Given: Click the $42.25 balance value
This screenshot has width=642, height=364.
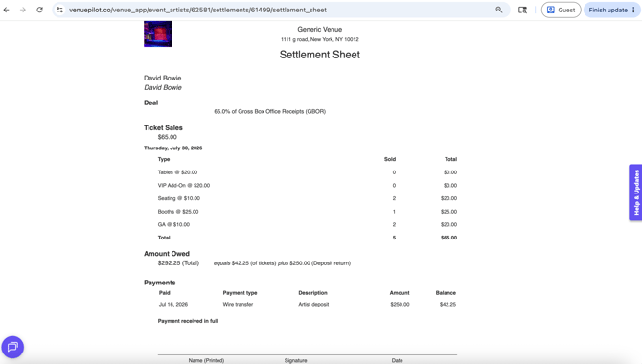Looking at the screenshot, I should coord(447,305).
